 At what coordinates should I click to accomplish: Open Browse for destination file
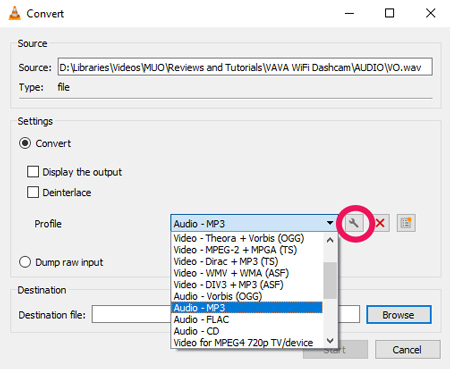click(x=399, y=315)
